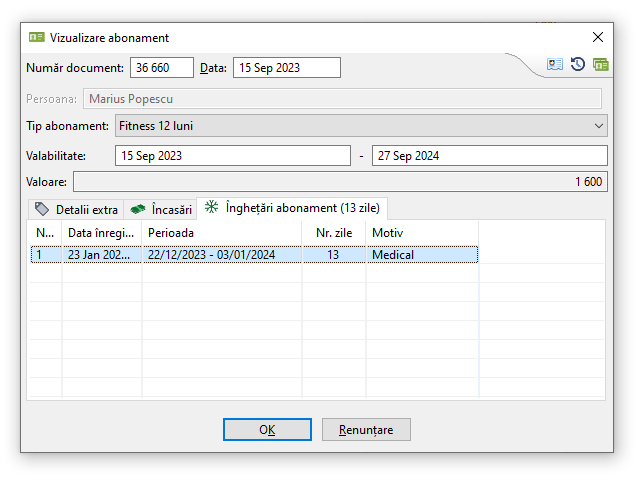Click the blue person card icon

tap(555, 64)
